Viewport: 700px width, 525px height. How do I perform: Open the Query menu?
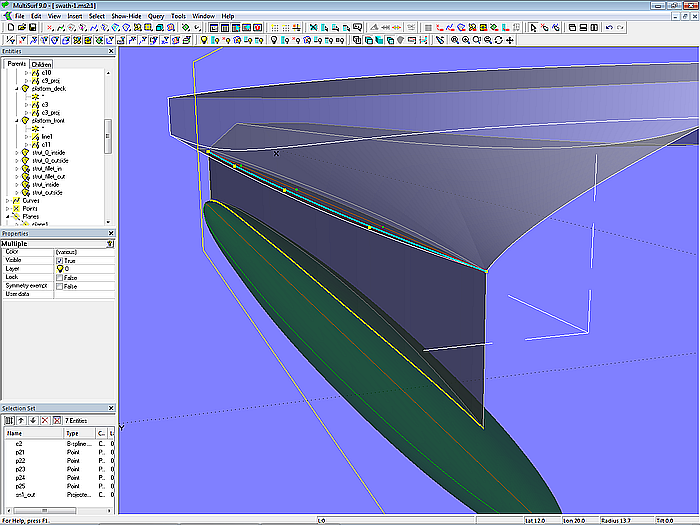[156, 17]
